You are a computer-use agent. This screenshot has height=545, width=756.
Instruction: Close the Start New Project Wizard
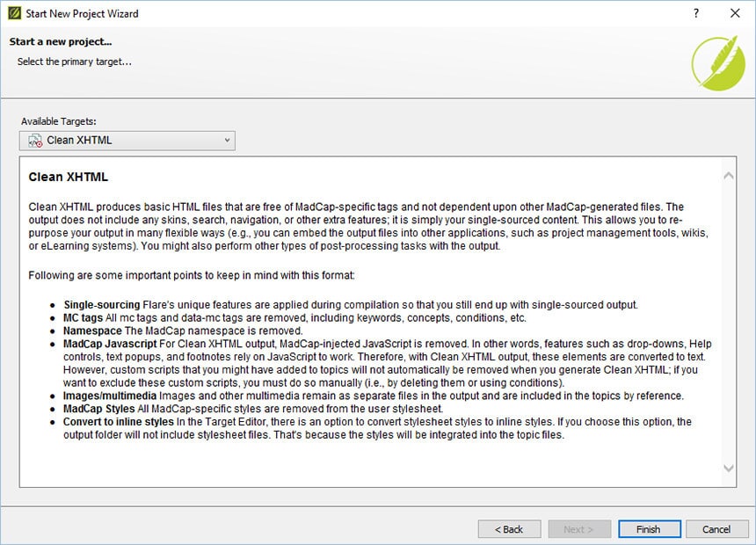(735, 13)
